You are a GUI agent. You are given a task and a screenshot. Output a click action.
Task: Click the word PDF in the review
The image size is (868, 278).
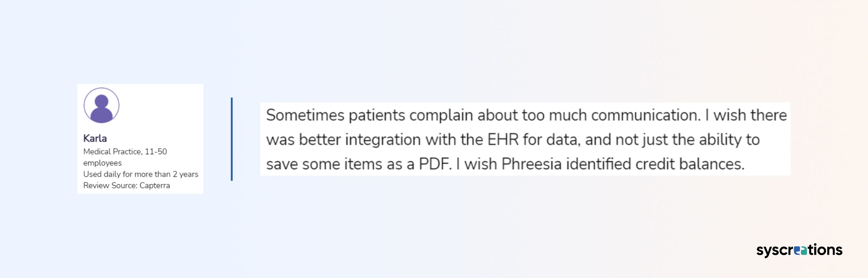click(435, 164)
